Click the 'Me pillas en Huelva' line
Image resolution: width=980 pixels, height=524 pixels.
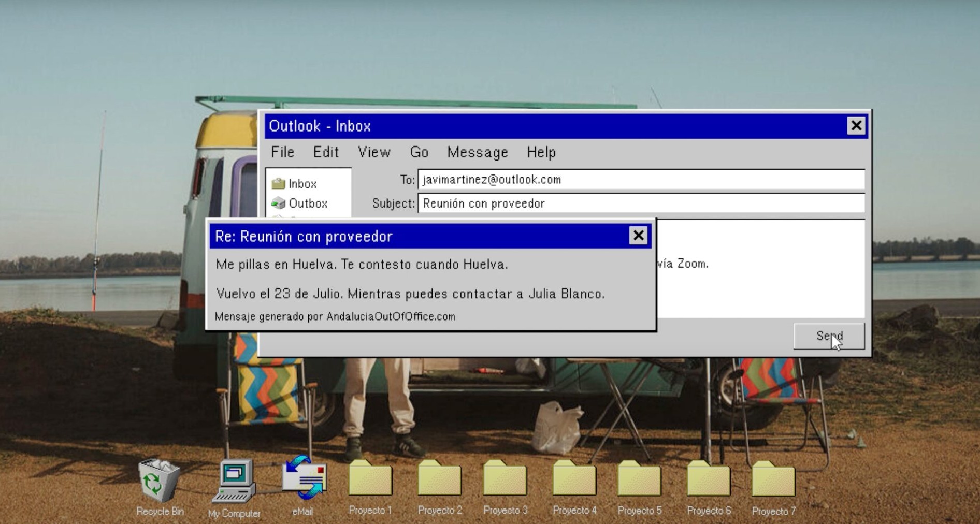point(362,265)
